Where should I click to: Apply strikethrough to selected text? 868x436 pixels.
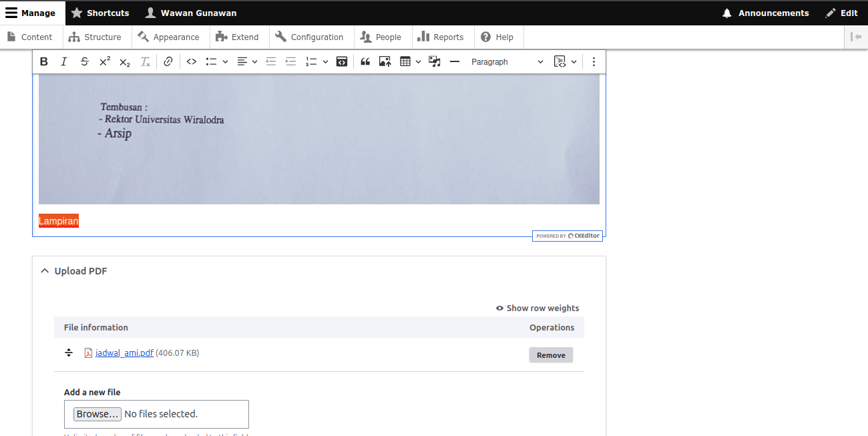coord(84,61)
